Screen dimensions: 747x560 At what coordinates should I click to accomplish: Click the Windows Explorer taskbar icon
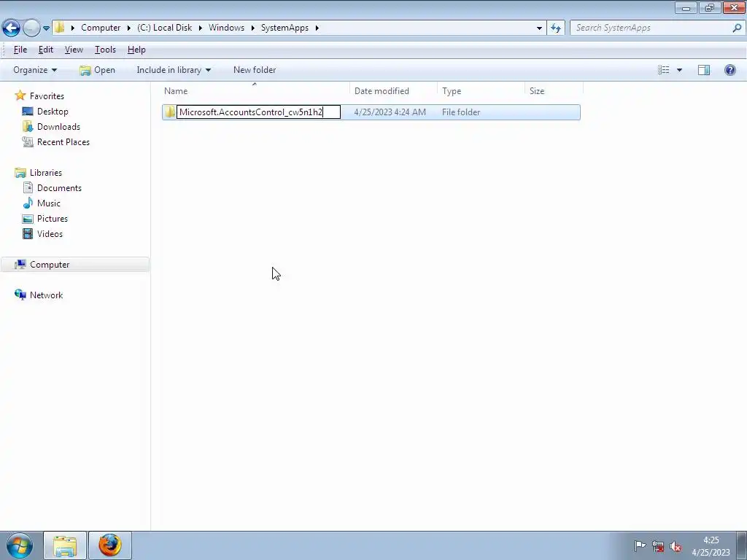pyautogui.click(x=65, y=545)
